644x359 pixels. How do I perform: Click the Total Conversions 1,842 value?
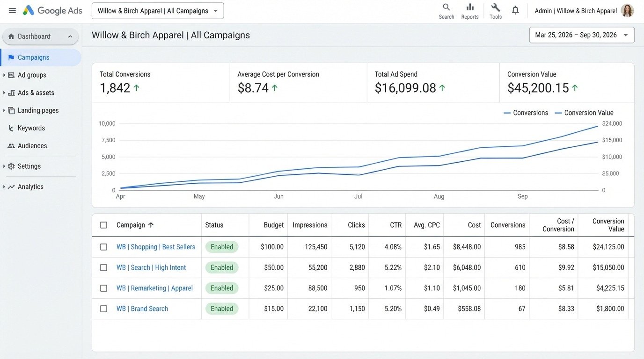coord(115,88)
